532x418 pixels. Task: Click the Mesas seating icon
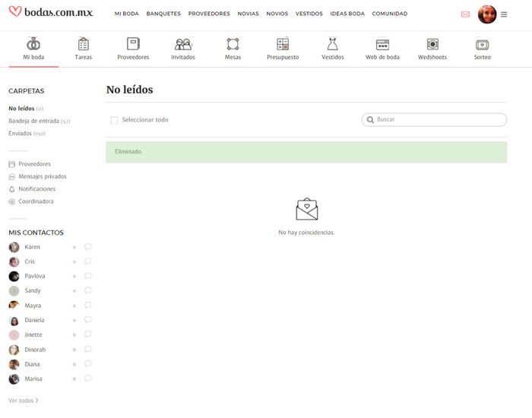pos(233,44)
